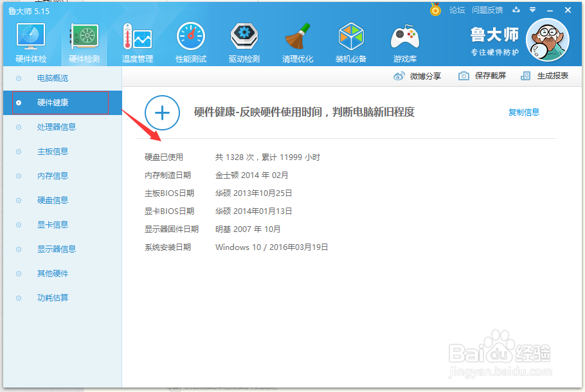Image resolution: width=585 pixels, height=392 pixels.
Task: Open the 论坛 forum menu item
Action: click(x=458, y=10)
